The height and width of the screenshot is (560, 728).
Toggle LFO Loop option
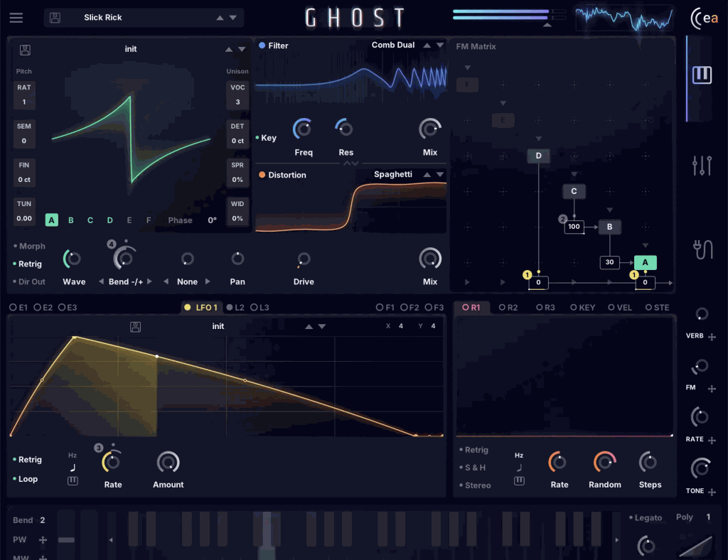pos(26,479)
